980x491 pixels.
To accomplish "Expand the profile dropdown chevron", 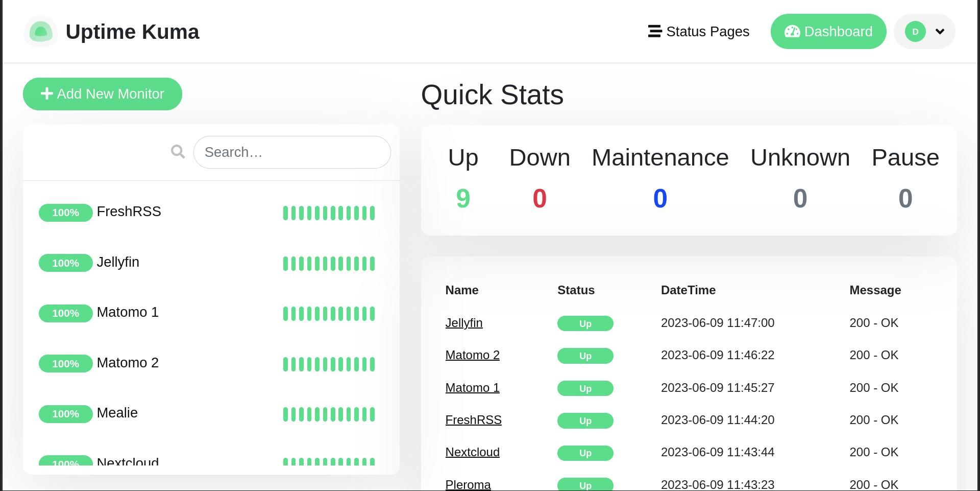I will click(940, 32).
